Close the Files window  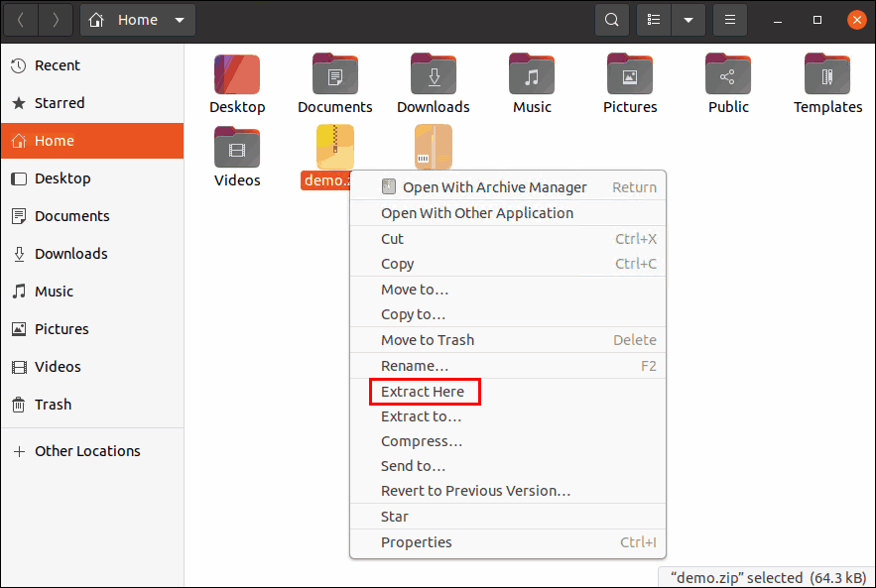[856, 20]
